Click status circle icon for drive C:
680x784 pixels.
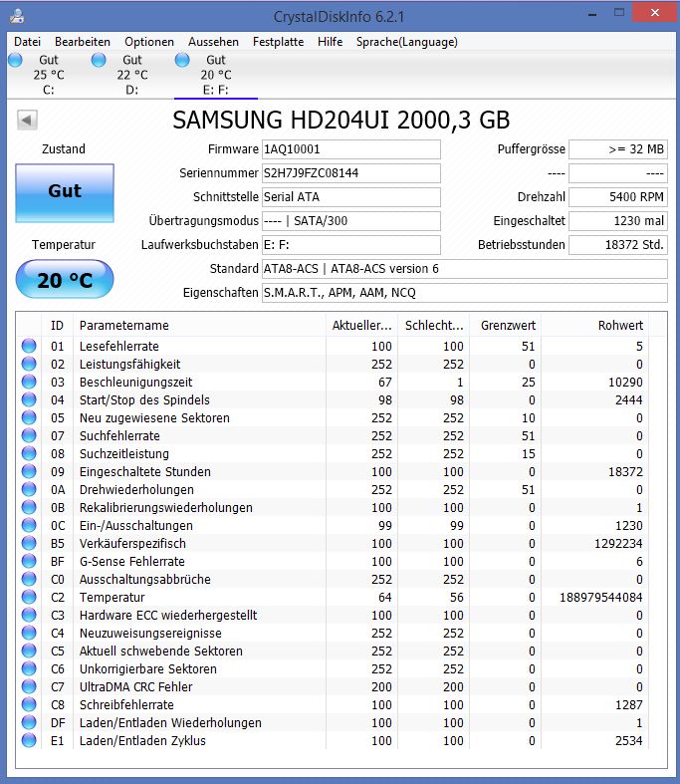coord(16,60)
